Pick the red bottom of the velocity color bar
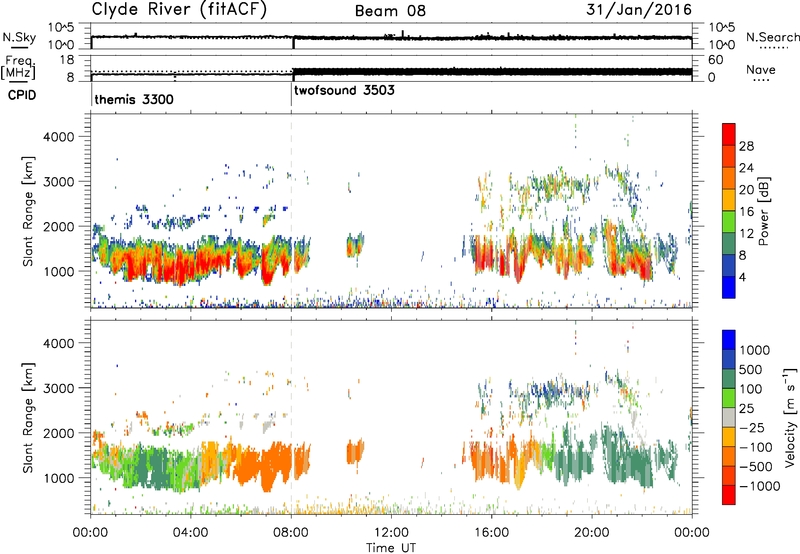 coord(729,494)
